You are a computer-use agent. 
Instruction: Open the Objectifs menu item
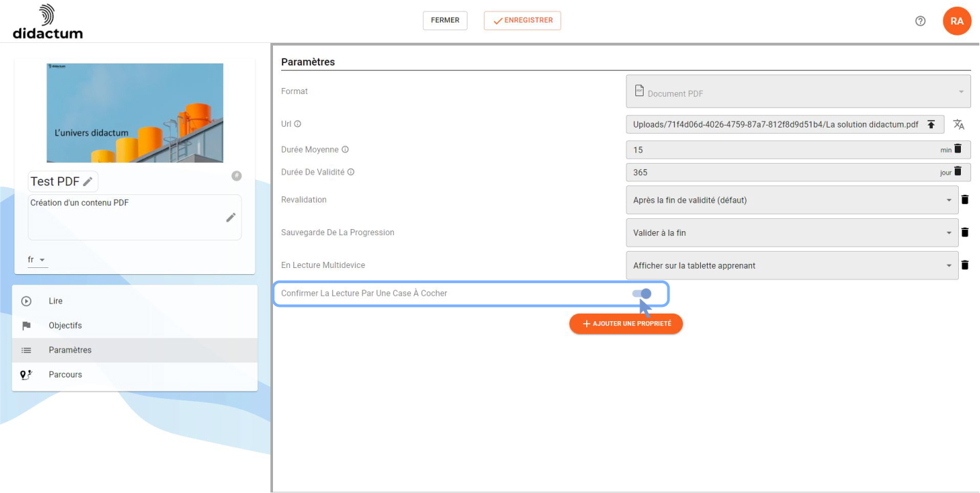134,325
